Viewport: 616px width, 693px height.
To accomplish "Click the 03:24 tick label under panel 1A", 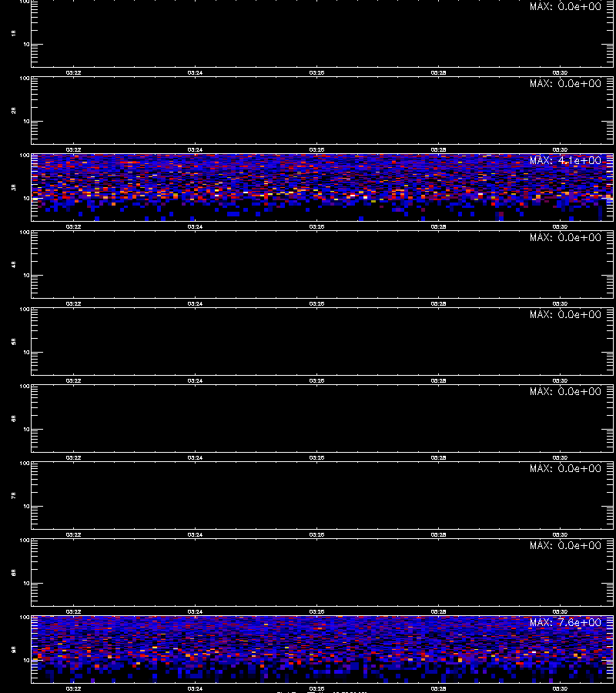I will point(195,73).
